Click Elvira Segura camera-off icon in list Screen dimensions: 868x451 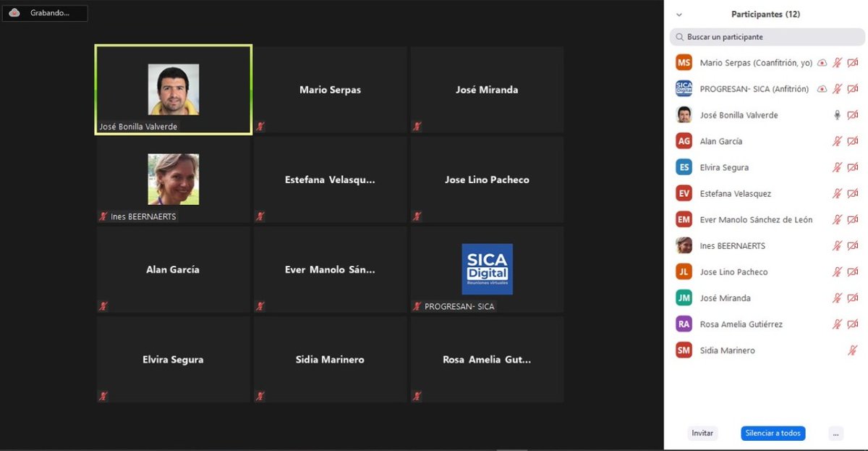click(x=853, y=167)
